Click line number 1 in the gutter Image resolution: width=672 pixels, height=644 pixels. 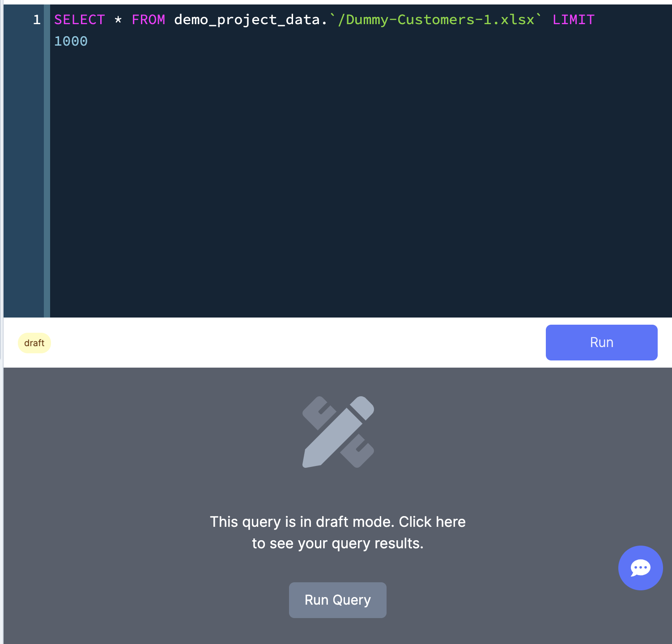37,20
